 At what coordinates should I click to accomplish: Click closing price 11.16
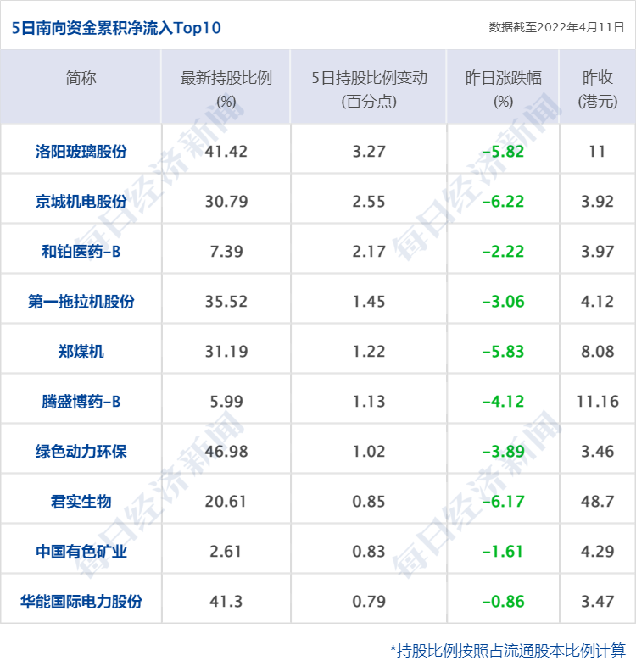click(597, 402)
